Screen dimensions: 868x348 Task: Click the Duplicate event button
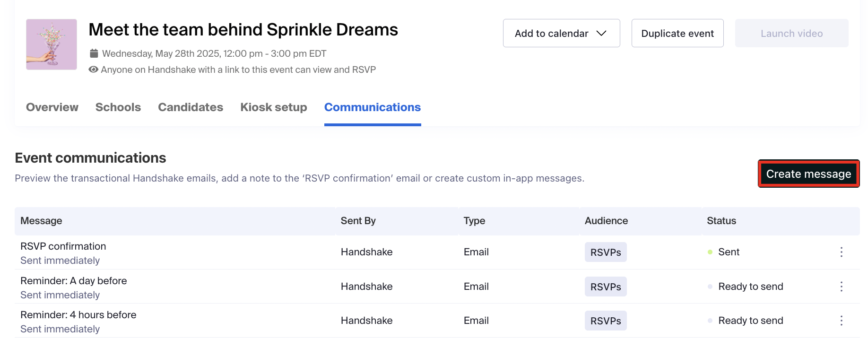point(677,33)
